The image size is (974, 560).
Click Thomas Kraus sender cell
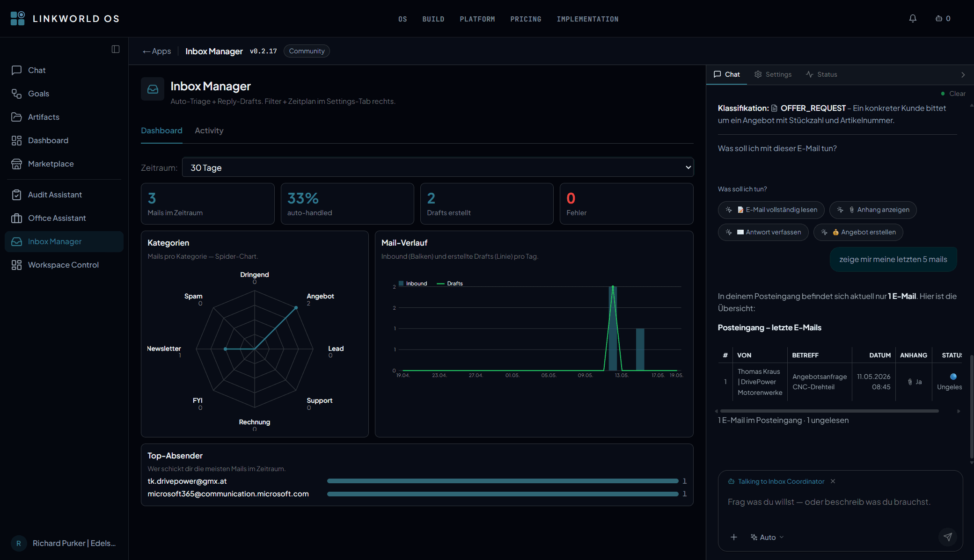[760, 382]
